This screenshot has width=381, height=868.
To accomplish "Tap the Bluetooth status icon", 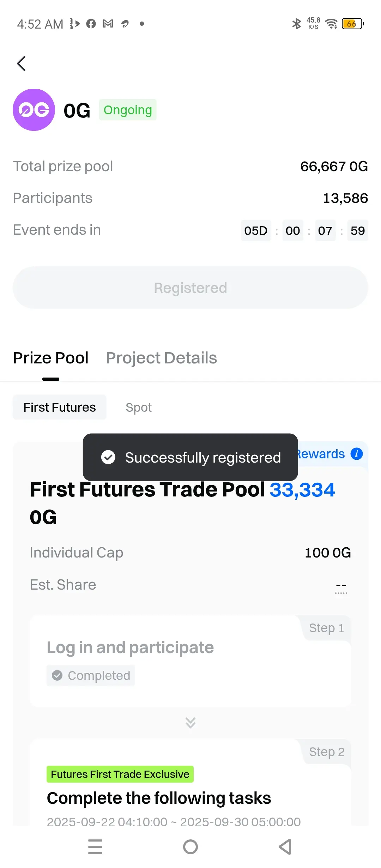I will [x=296, y=24].
